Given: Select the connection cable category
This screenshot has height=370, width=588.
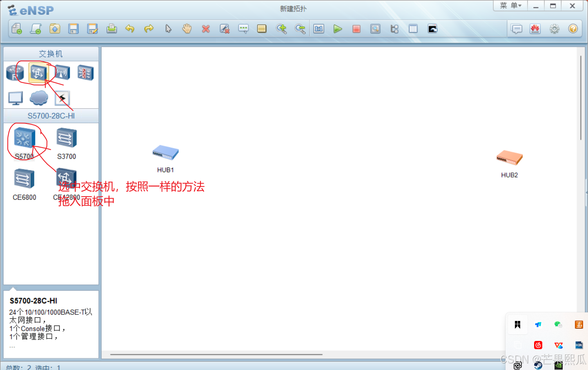Looking at the screenshot, I should pos(62,98).
